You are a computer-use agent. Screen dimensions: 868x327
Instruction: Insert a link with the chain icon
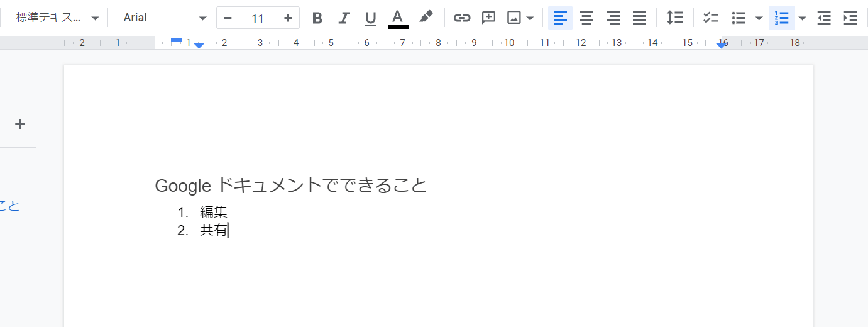coord(462,18)
